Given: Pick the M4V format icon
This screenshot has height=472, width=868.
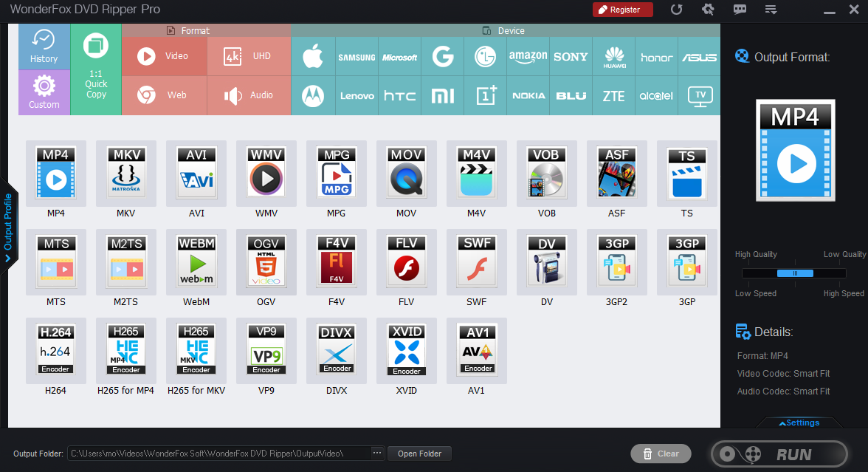Looking at the screenshot, I should (477, 173).
